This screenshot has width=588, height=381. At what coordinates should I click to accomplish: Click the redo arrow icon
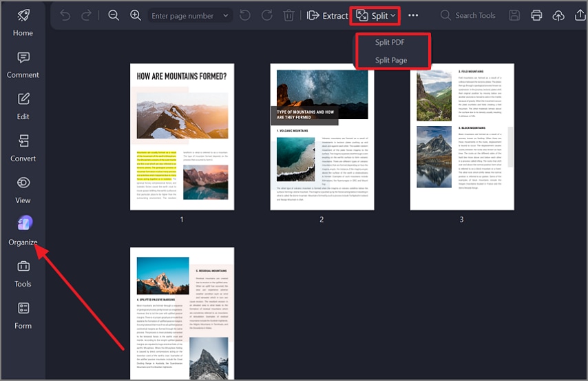[86, 15]
